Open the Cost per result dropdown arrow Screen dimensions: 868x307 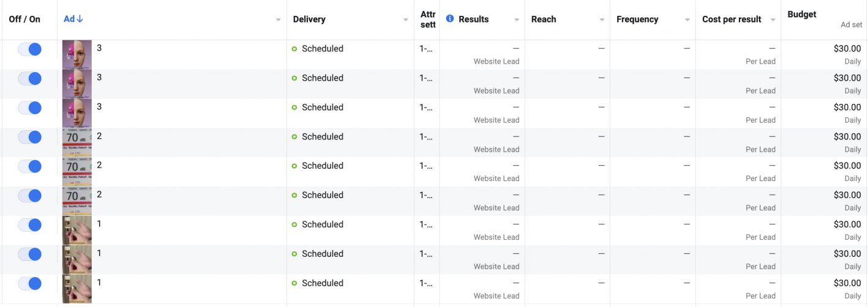point(773,20)
